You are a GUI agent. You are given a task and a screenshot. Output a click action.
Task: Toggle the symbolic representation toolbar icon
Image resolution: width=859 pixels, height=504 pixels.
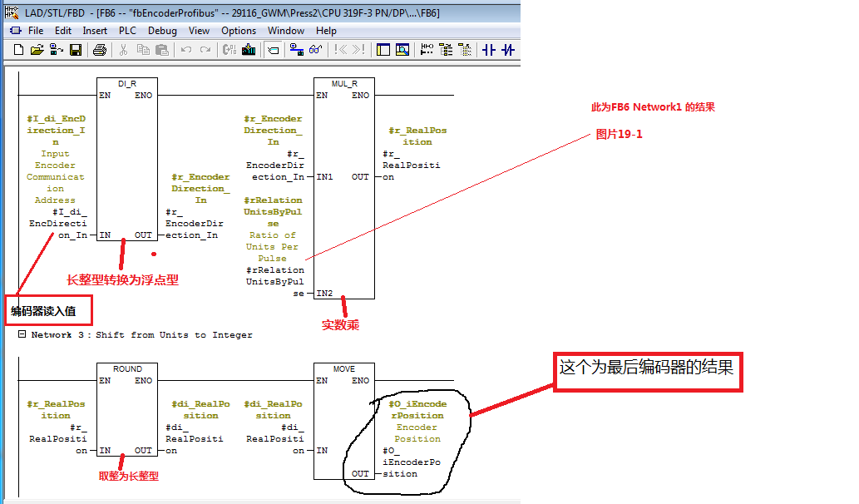tap(273, 50)
